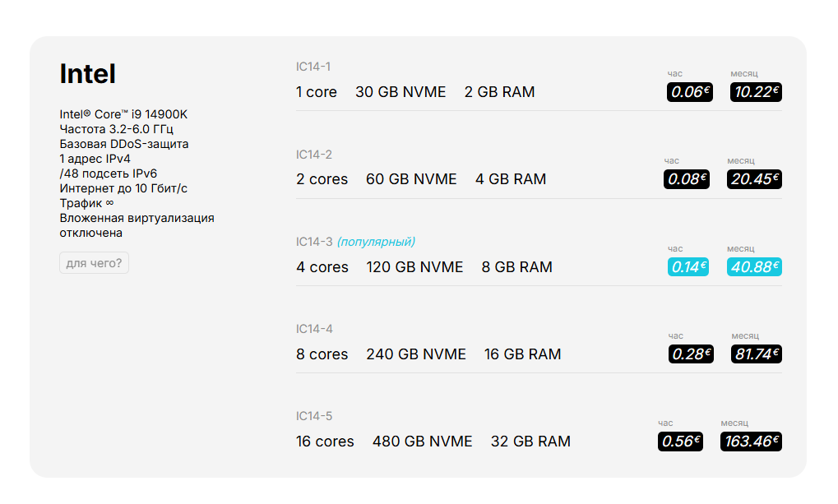Screen dimensions: 838x504
Task: Choose the IC14-2 hourly price 0.08€
Action: pyautogui.click(x=686, y=179)
